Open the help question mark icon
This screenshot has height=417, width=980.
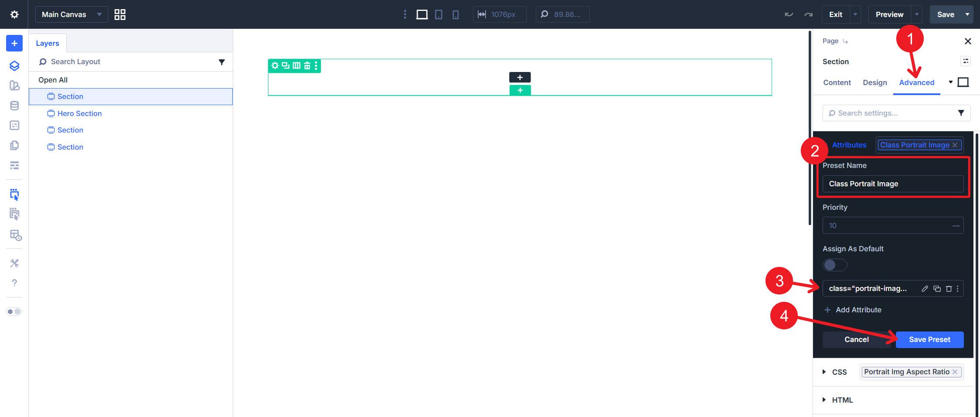click(x=14, y=283)
